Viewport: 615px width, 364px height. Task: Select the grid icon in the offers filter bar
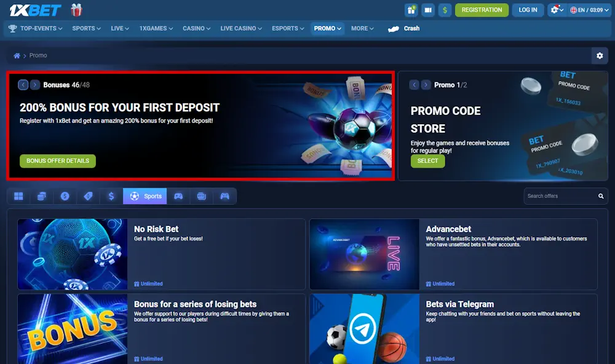[18, 196]
